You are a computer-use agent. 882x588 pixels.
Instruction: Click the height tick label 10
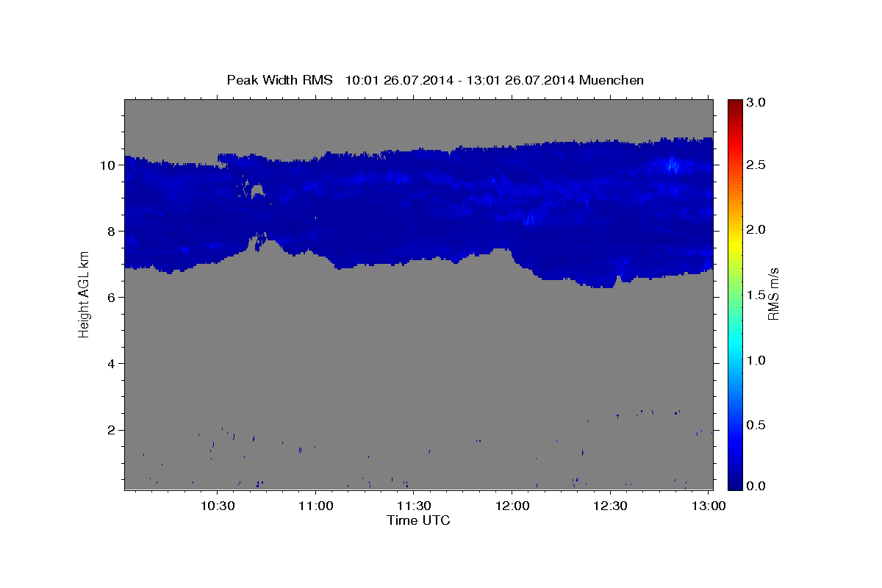109,165
